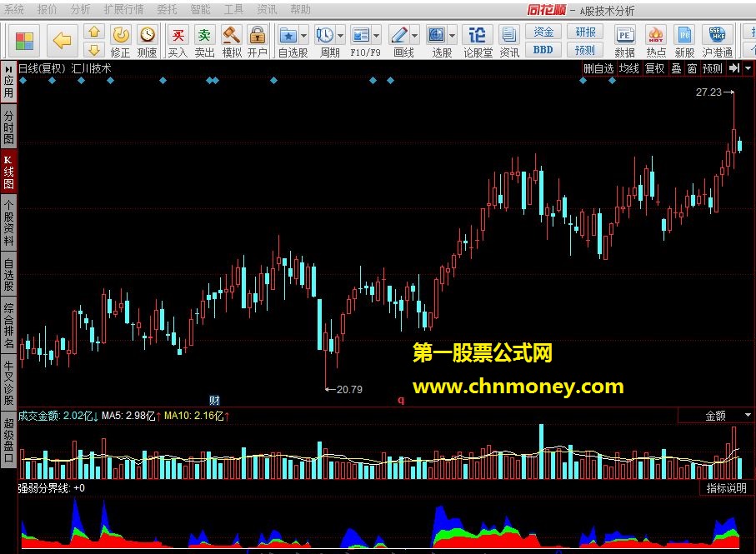Image resolution: width=756 pixels, height=554 pixels.
Task: Switch to the K线图 sidebar tab
Action: point(8,172)
